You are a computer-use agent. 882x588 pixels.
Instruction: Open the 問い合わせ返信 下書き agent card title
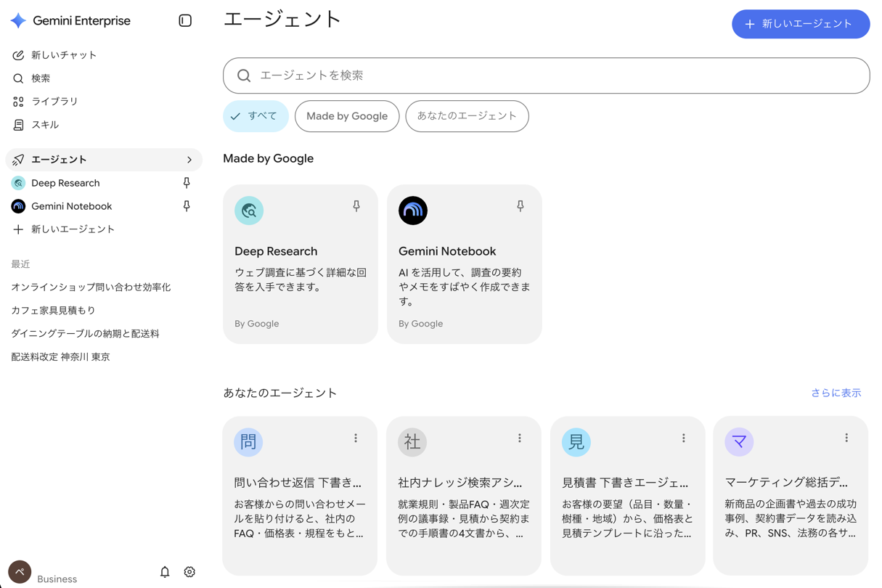tap(298, 482)
